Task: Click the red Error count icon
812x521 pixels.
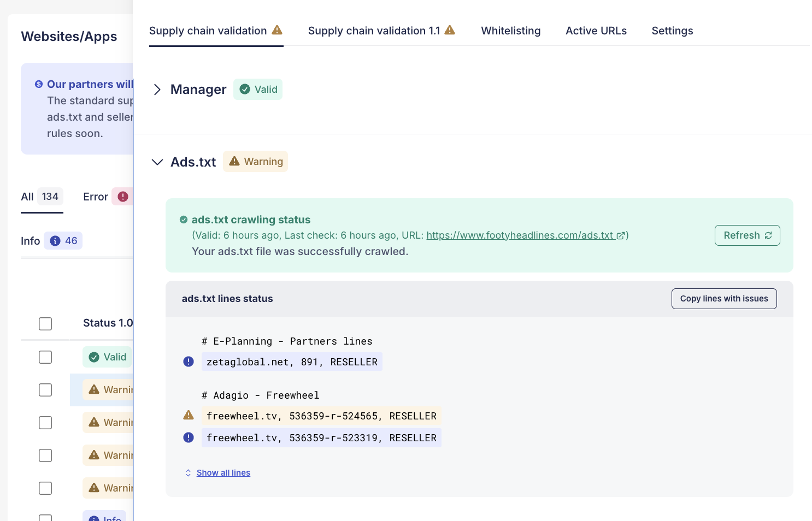Action: pos(123,197)
